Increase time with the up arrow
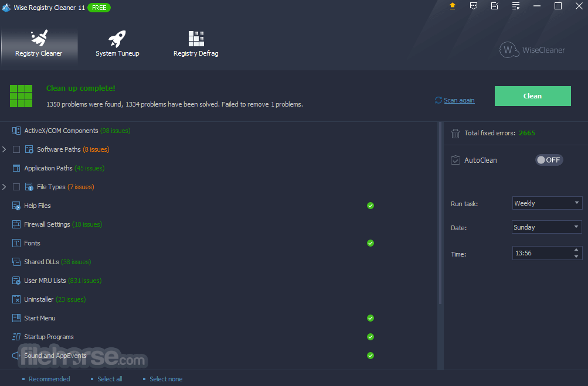 pos(576,250)
